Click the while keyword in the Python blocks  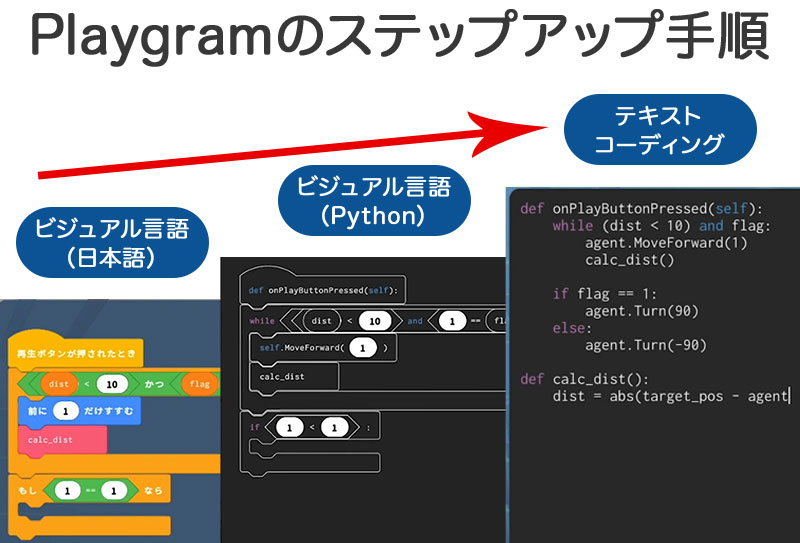coord(262,320)
